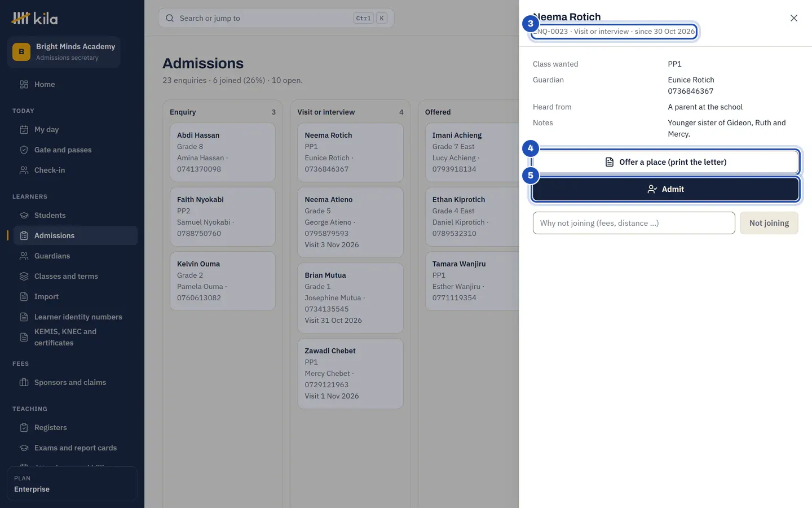The image size is (812, 508).
Task: Open Check-in people icon
Action: [24, 170]
